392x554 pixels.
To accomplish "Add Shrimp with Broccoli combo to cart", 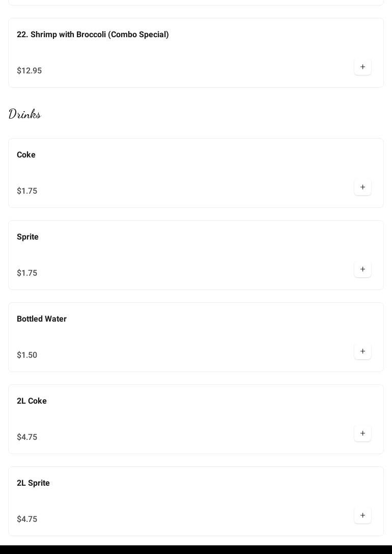I will tap(362, 67).
